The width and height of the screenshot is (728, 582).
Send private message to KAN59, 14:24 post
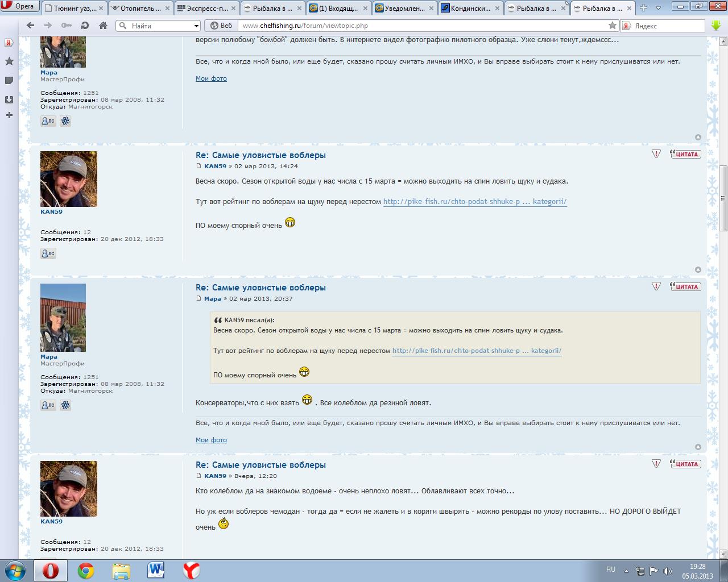(48, 253)
